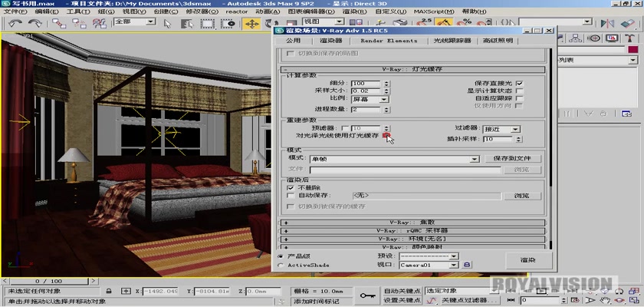Toggle the Percent Snap icon
Screen dimensions: 644x307
tap(465, 23)
